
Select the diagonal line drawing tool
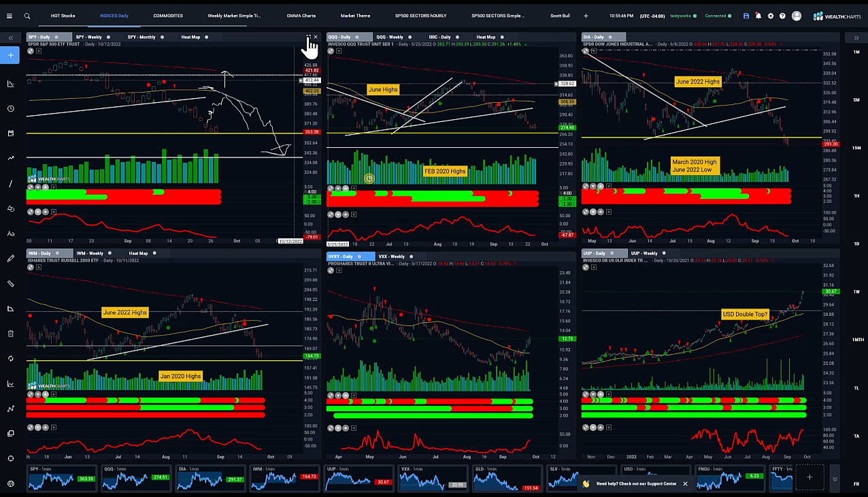[11, 184]
